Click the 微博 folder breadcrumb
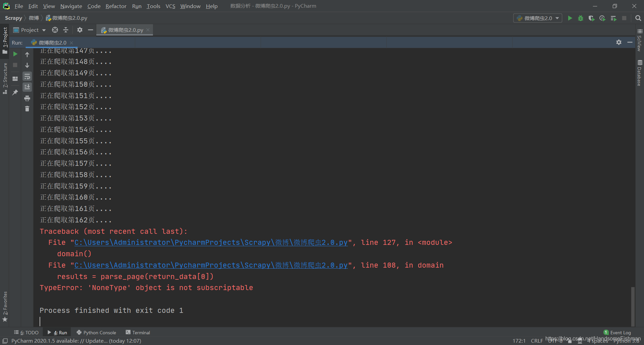The width and height of the screenshot is (644, 345). pos(34,18)
